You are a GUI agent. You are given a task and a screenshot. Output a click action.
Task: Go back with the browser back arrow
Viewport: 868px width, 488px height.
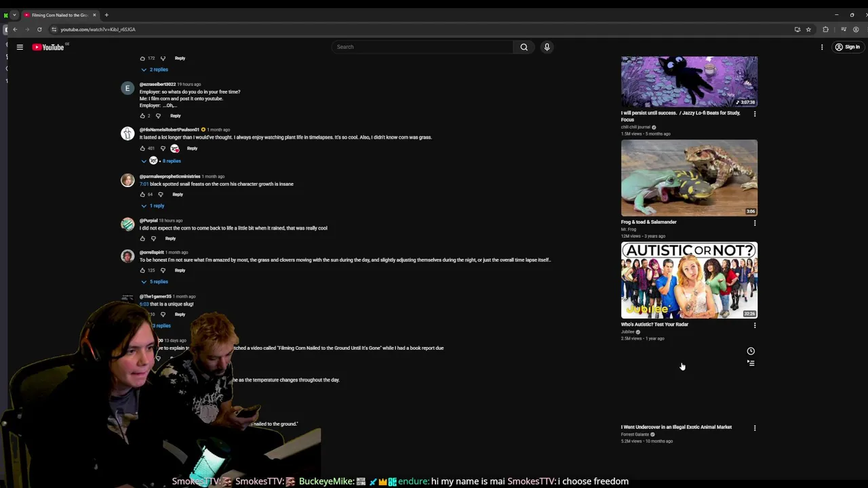tap(15, 29)
